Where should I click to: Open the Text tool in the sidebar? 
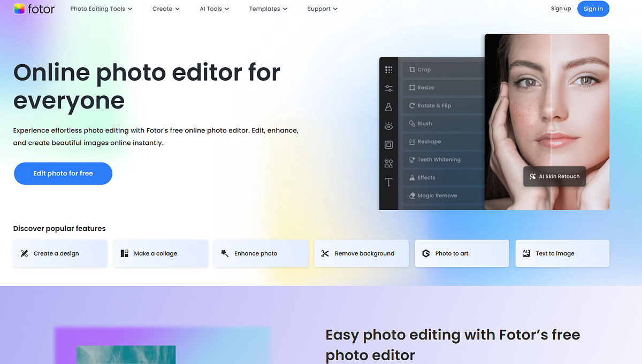pos(388,182)
